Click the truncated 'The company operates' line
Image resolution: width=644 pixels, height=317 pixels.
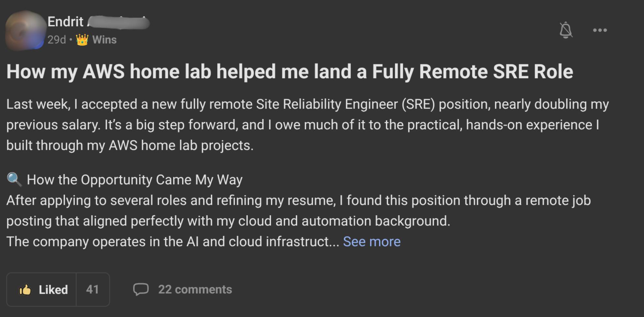173,242
